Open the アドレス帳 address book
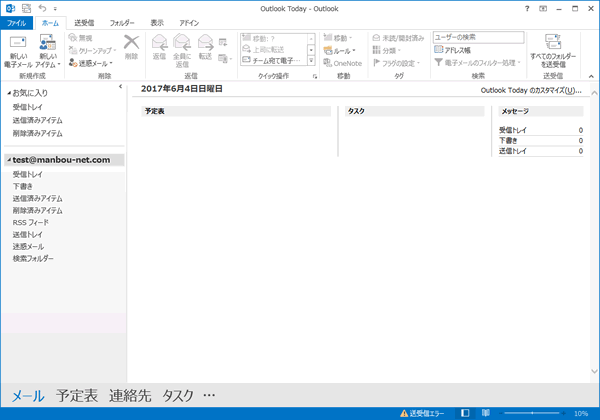Screen dimensions: 600x420 pos(452,50)
